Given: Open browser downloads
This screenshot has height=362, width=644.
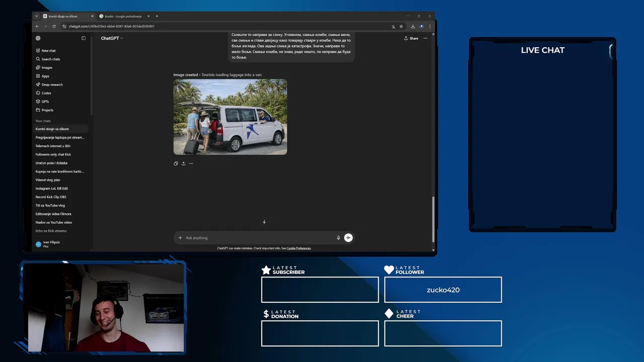Looking at the screenshot, I should tap(413, 26).
